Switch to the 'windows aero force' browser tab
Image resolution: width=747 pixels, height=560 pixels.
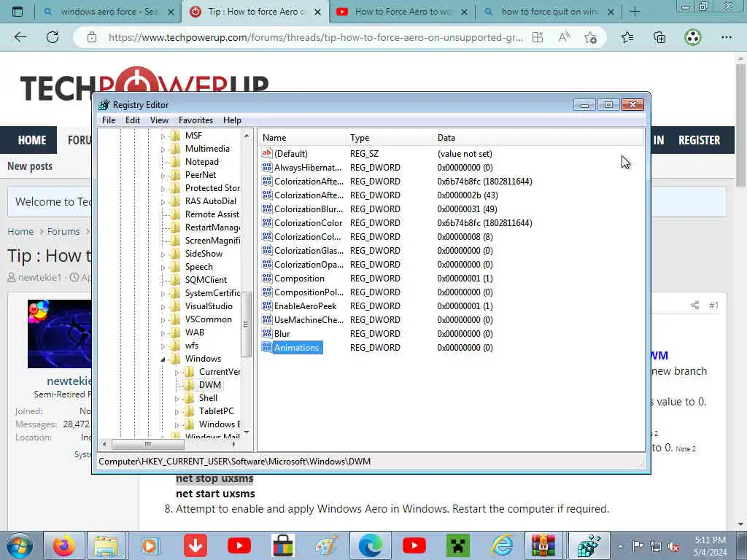108,12
